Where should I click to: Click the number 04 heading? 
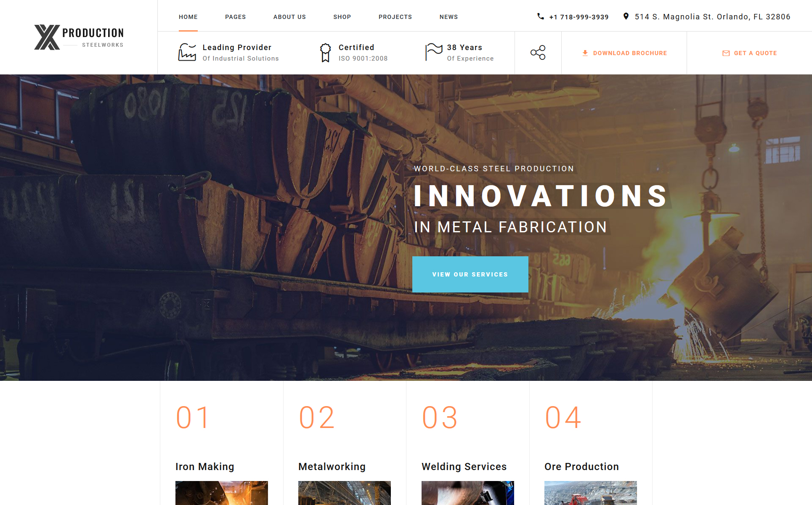(x=563, y=418)
